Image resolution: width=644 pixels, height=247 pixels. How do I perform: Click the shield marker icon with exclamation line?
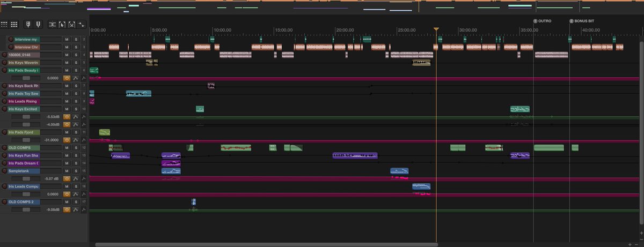click(38, 24)
